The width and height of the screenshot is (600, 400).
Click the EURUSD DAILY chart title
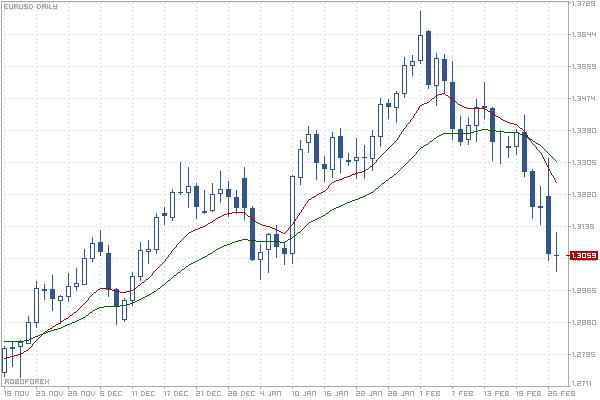[x=31, y=7]
